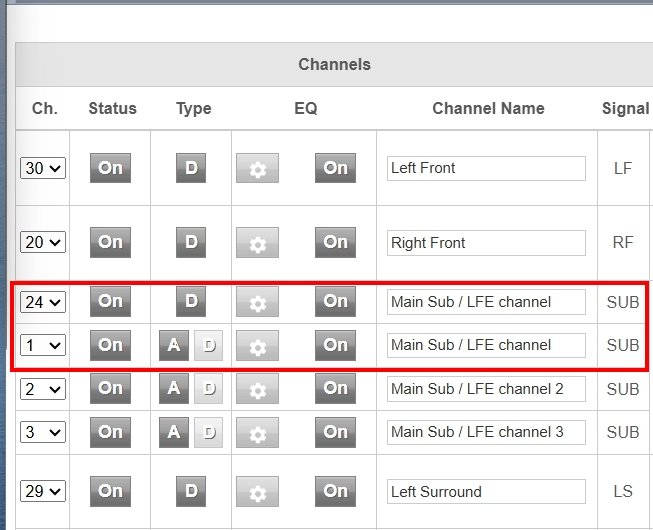Open EQ settings gear for Right Front

(x=257, y=243)
